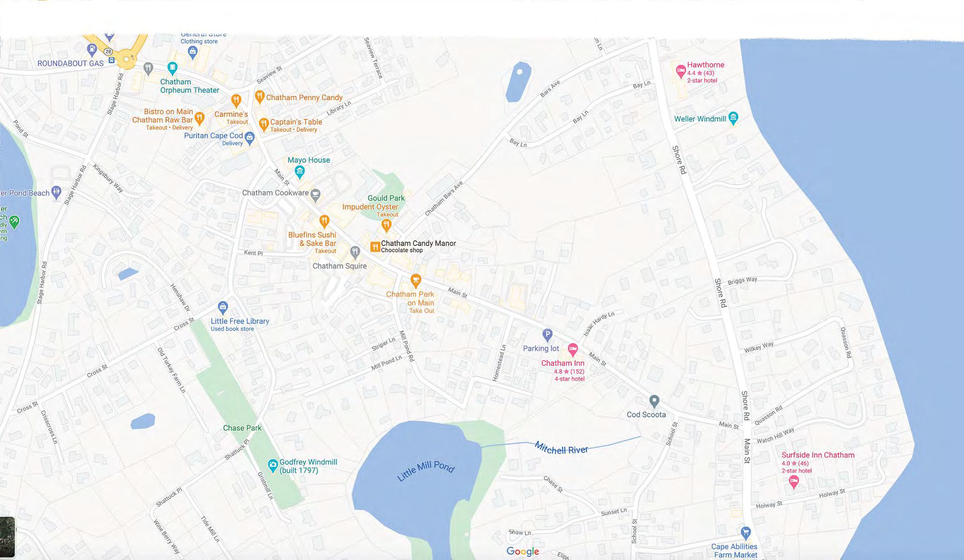Click the Bluefins Sushi & Sake Bar label
Image resolution: width=964 pixels, height=560 pixels.
[312, 239]
